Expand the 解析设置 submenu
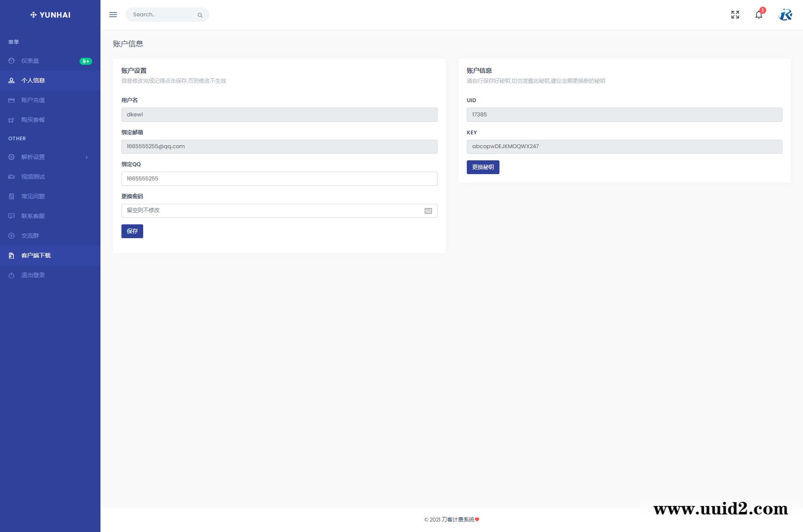The image size is (803, 532). [50, 157]
